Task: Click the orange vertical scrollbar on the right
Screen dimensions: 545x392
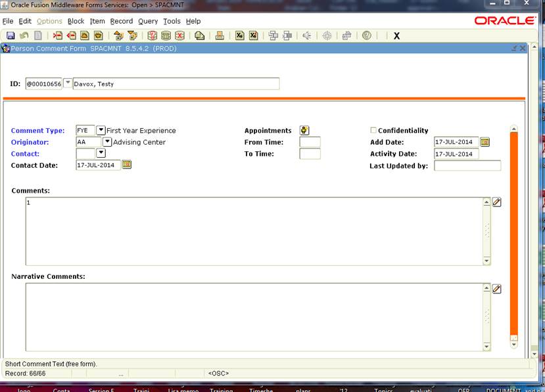Action: tap(514, 230)
